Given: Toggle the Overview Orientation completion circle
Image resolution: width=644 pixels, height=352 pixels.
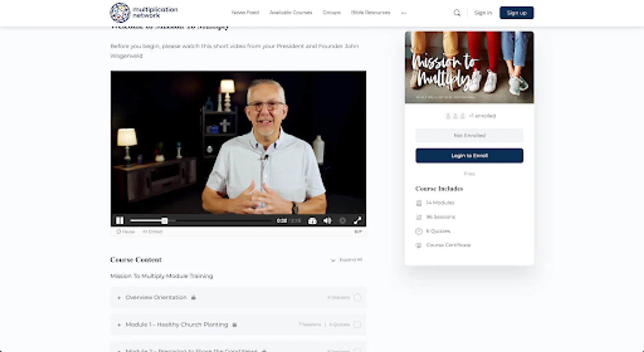Looking at the screenshot, I should coord(357,298).
